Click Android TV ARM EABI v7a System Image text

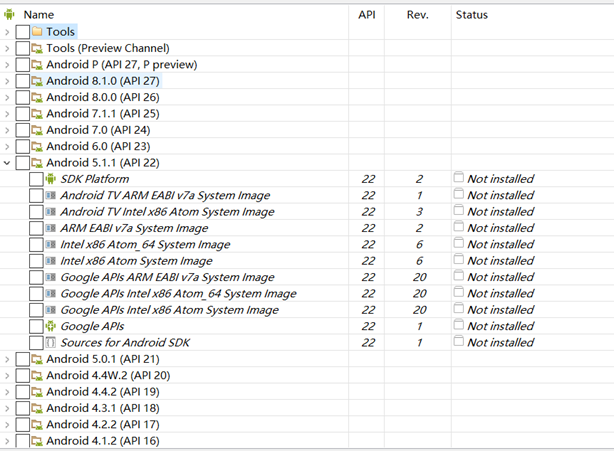(165, 195)
